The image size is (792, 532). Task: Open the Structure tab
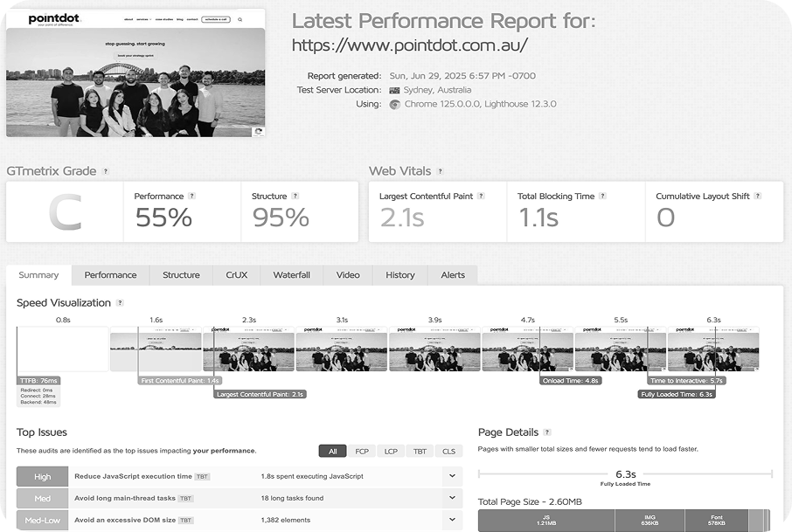coord(181,275)
